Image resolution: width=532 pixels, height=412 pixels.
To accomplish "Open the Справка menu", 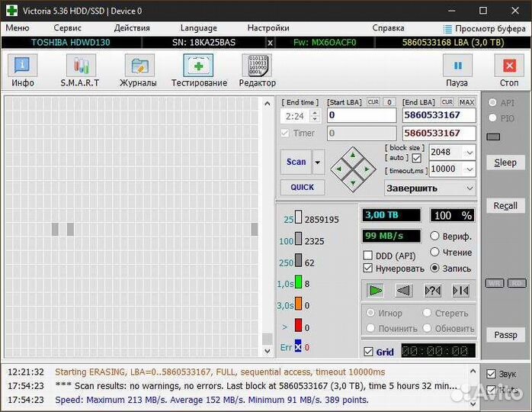I will [x=388, y=28].
